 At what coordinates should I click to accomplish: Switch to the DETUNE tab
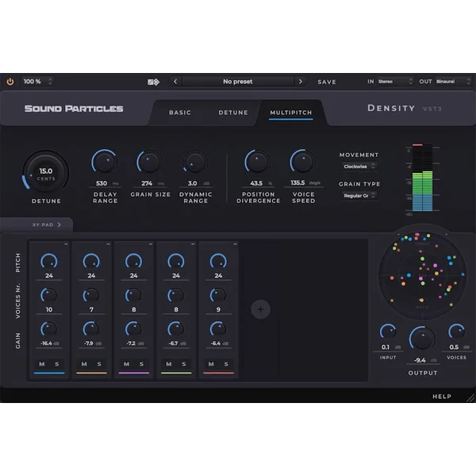(233, 113)
